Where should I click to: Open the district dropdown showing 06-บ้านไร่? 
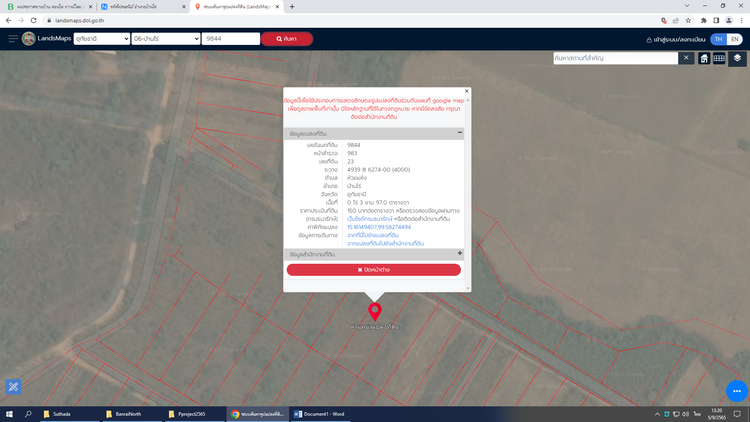click(x=165, y=39)
